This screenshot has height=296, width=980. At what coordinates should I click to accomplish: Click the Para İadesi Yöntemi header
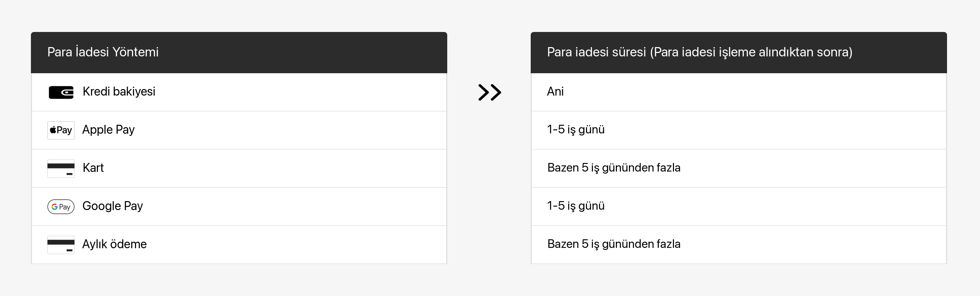click(103, 52)
